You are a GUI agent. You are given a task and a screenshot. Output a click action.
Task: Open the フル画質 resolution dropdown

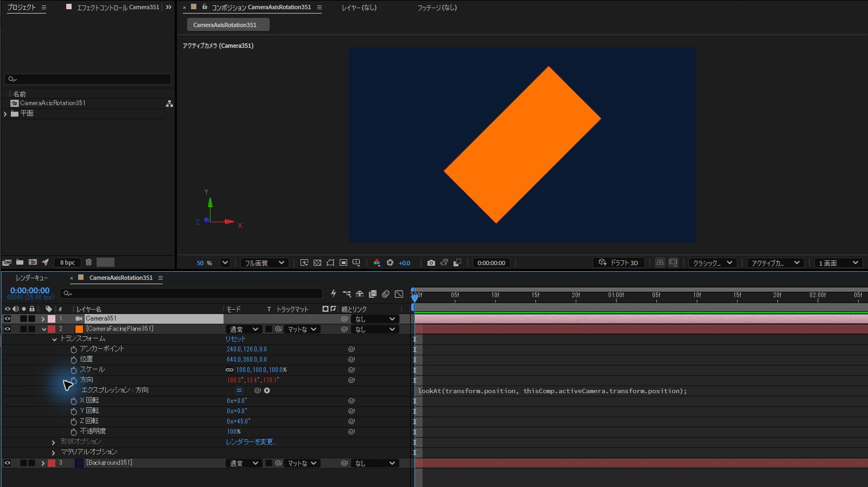(x=264, y=263)
